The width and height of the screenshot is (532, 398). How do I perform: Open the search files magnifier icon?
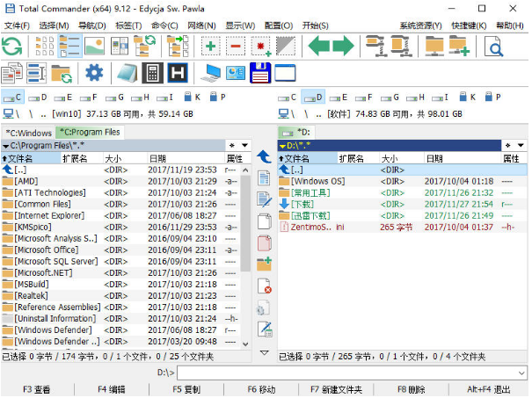tap(493, 46)
